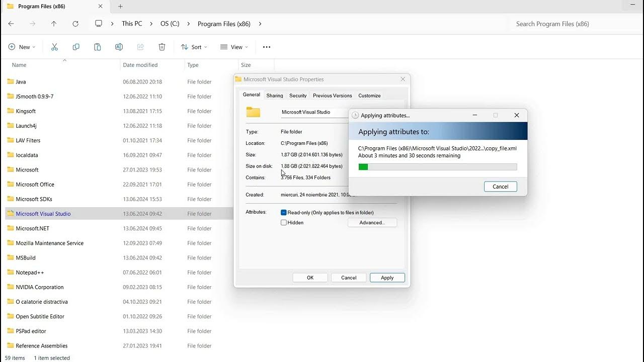Image resolution: width=644 pixels, height=362 pixels.
Task: Sort by the Name column header
Action: pyautogui.click(x=61, y=65)
